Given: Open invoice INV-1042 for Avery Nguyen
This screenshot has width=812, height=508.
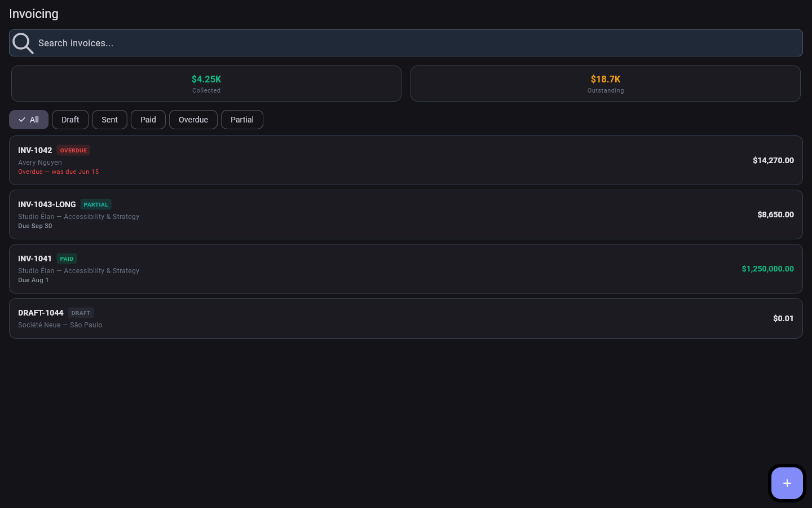Looking at the screenshot, I should (x=406, y=160).
